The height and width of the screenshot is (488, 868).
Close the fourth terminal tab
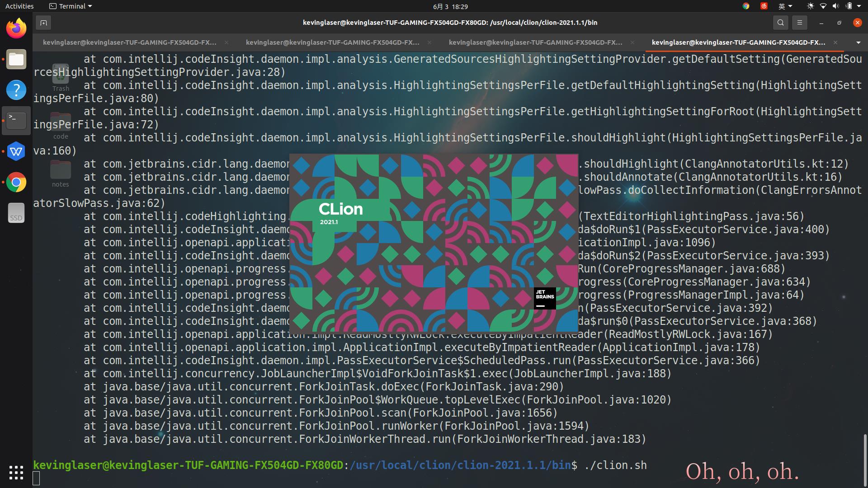pos(835,42)
